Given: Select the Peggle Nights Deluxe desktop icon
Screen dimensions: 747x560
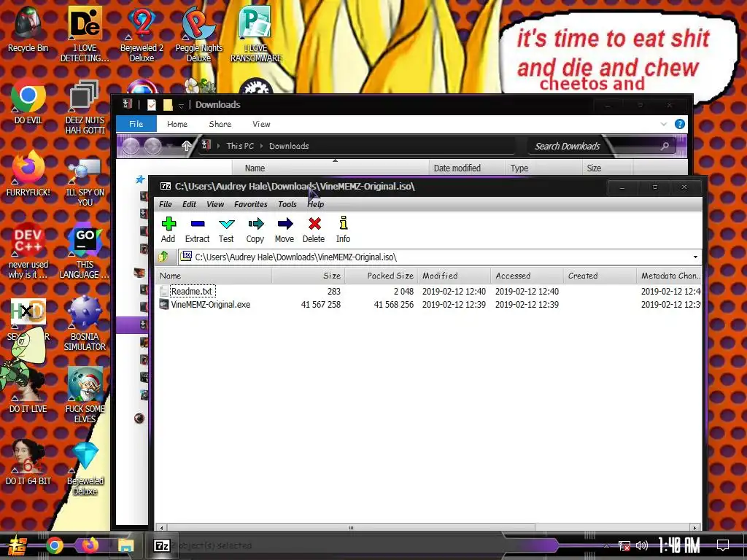Looking at the screenshot, I should pos(198,34).
